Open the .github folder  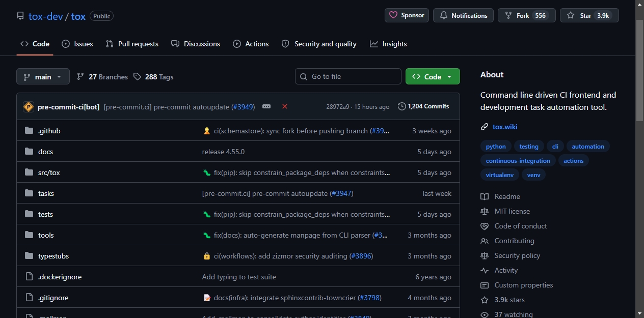click(49, 131)
